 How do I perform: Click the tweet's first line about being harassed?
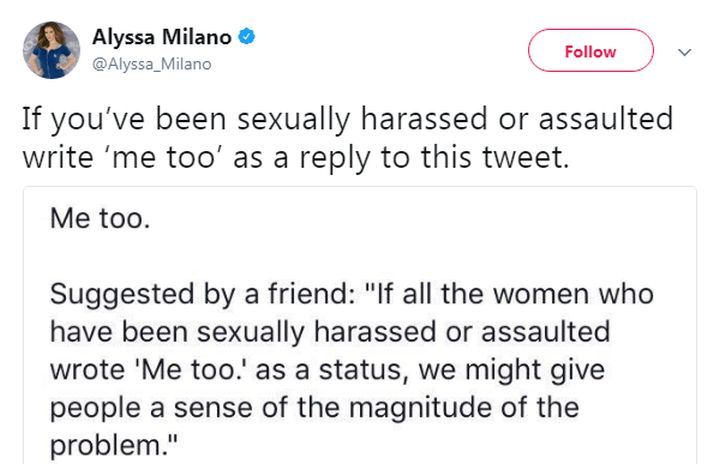(x=346, y=120)
